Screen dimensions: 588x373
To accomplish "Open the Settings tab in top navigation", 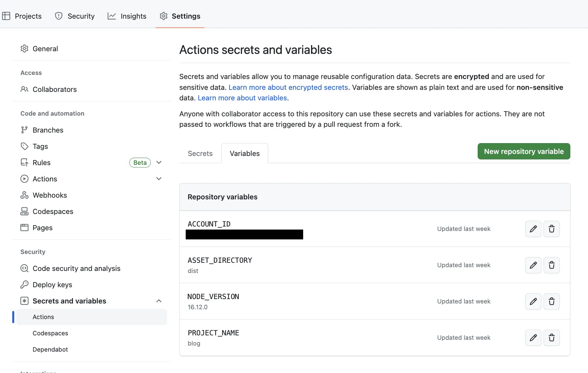I will 180,16.
